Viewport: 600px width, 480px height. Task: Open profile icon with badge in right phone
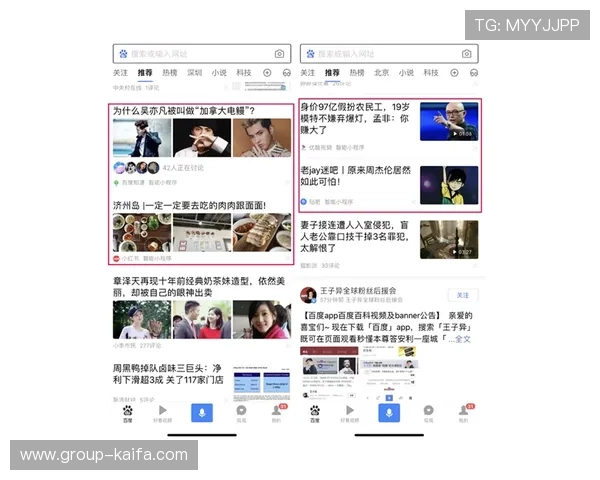pos(464,413)
